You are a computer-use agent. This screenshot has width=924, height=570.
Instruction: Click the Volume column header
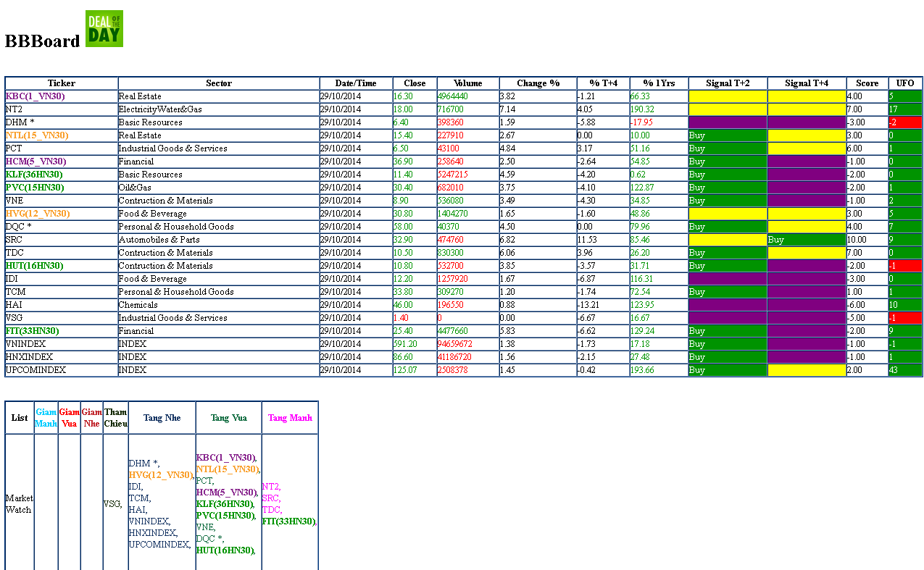[467, 83]
